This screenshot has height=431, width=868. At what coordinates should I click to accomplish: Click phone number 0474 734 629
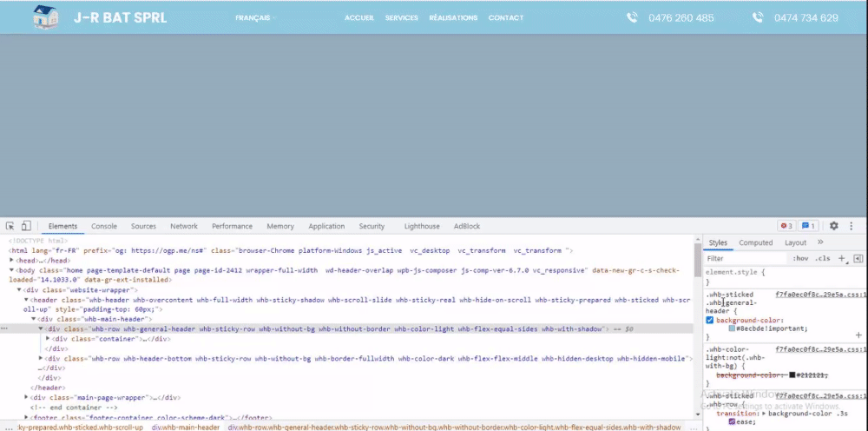click(806, 17)
